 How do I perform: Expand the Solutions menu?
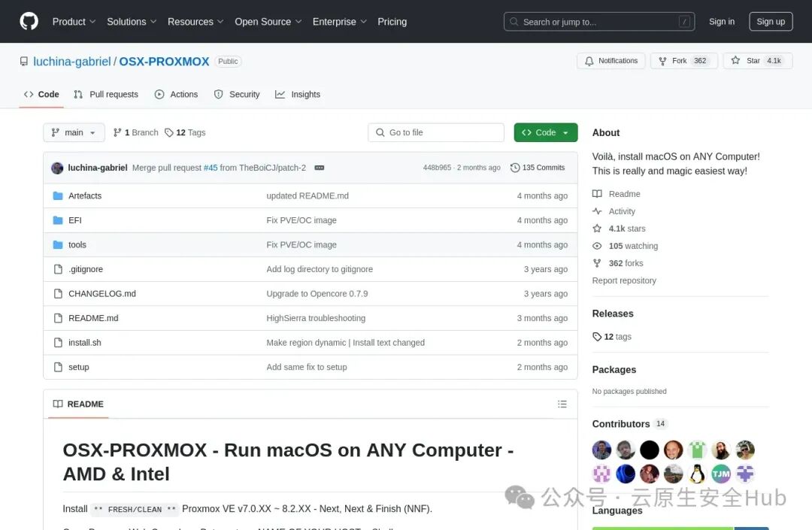132,22
